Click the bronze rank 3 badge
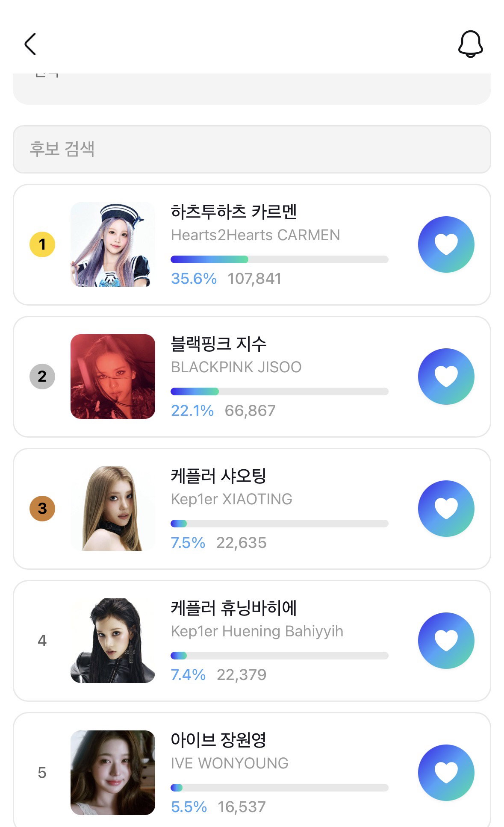 click(x=42, y=509)
